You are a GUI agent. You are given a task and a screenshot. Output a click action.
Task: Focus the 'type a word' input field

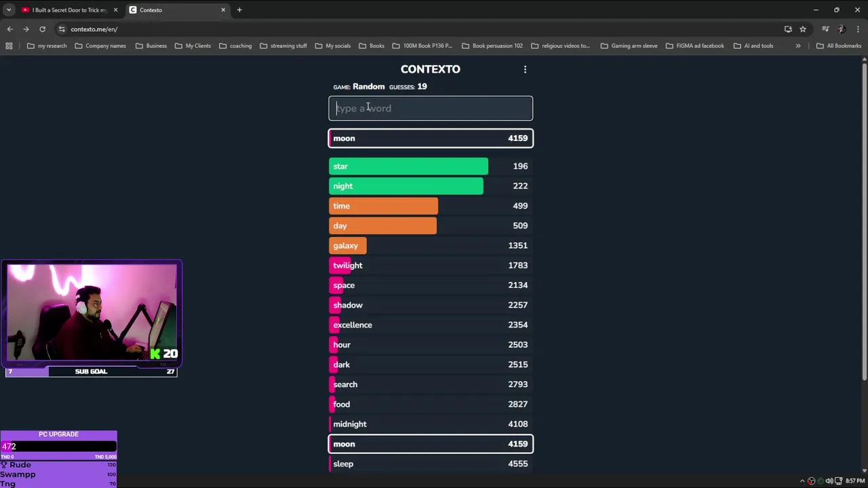431,108
